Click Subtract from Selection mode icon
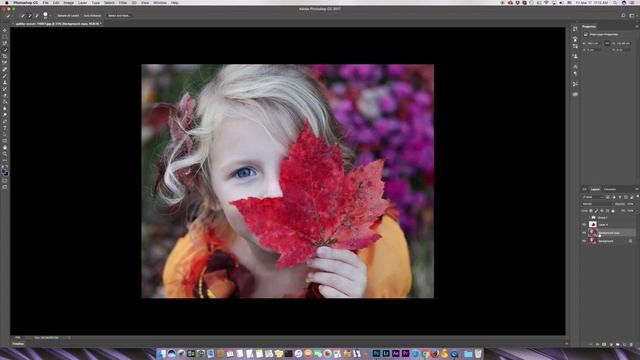This screenshot has height=360, width=640. point(36,16)
